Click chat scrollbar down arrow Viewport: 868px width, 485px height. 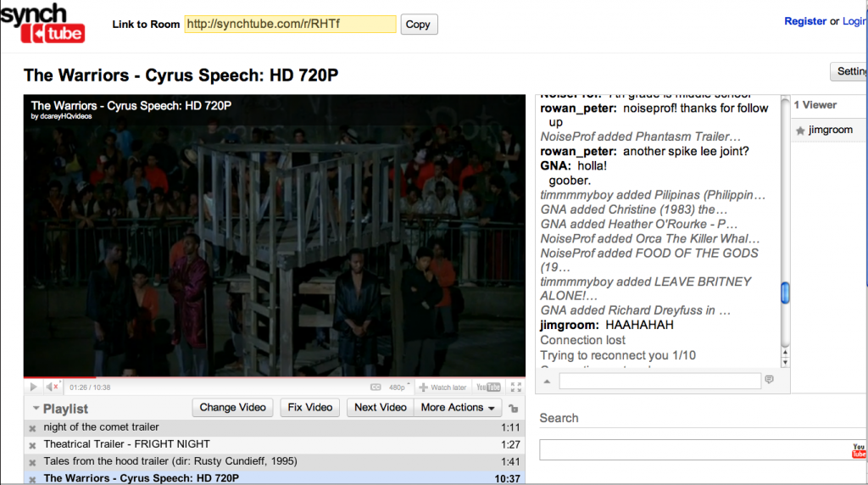(x=785, y=363)
